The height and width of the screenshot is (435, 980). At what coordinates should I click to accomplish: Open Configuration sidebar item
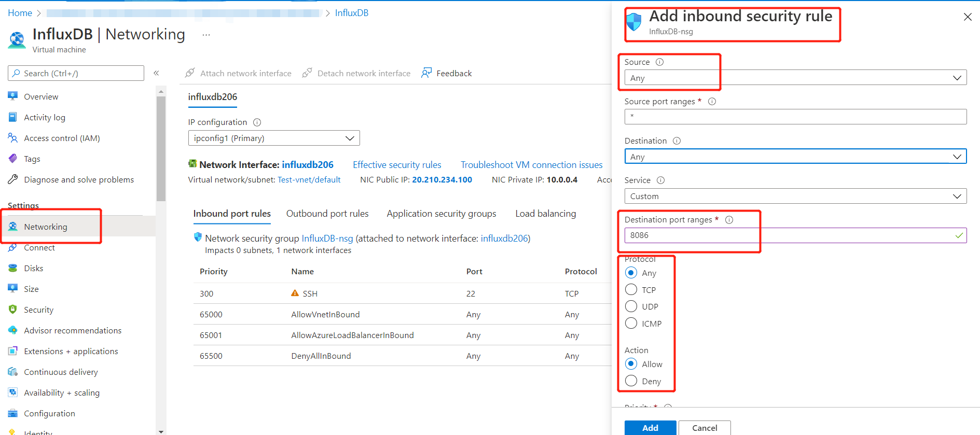[49, 414]
